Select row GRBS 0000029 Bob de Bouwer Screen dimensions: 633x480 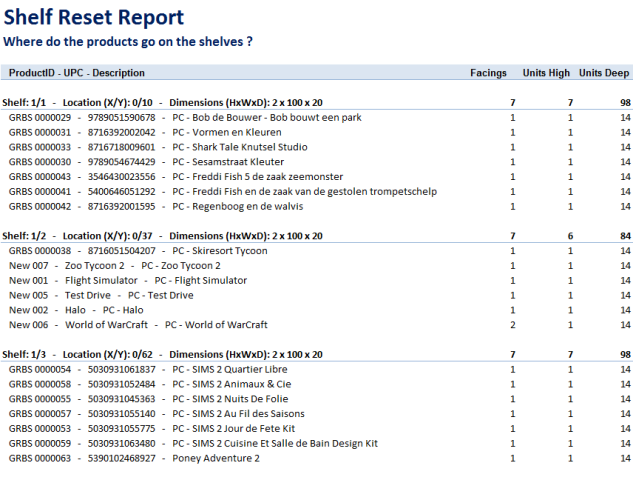(x=316, y=117)
